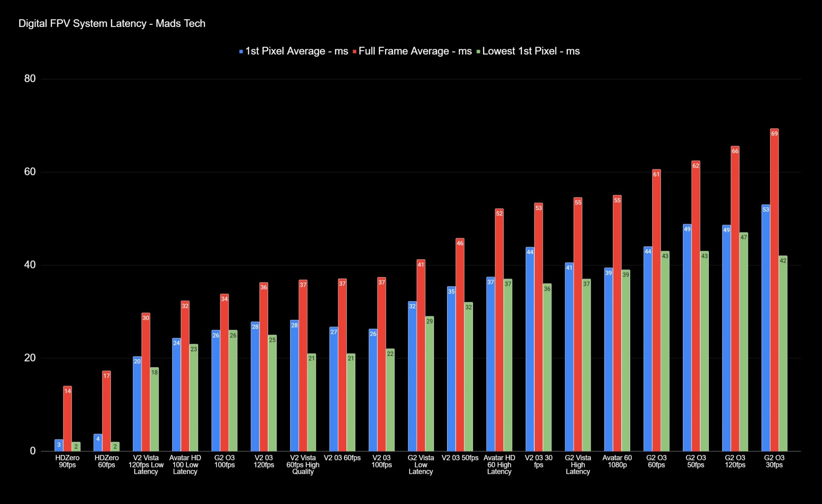Click the blue bar labeled 20 for V2 Vista 120fps
The width and height of the screenshot is (822, 504).
tap(137, 403)
